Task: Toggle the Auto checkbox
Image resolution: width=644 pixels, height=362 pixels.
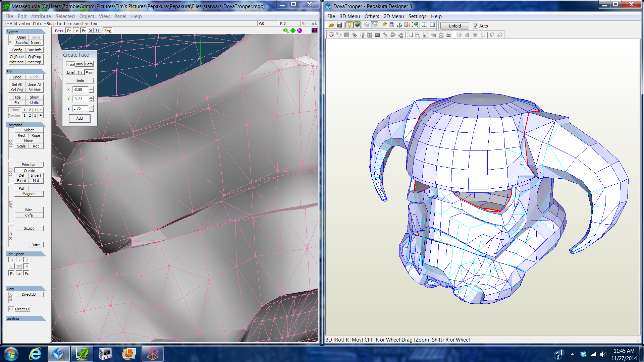Action: (x=475, y=26)
